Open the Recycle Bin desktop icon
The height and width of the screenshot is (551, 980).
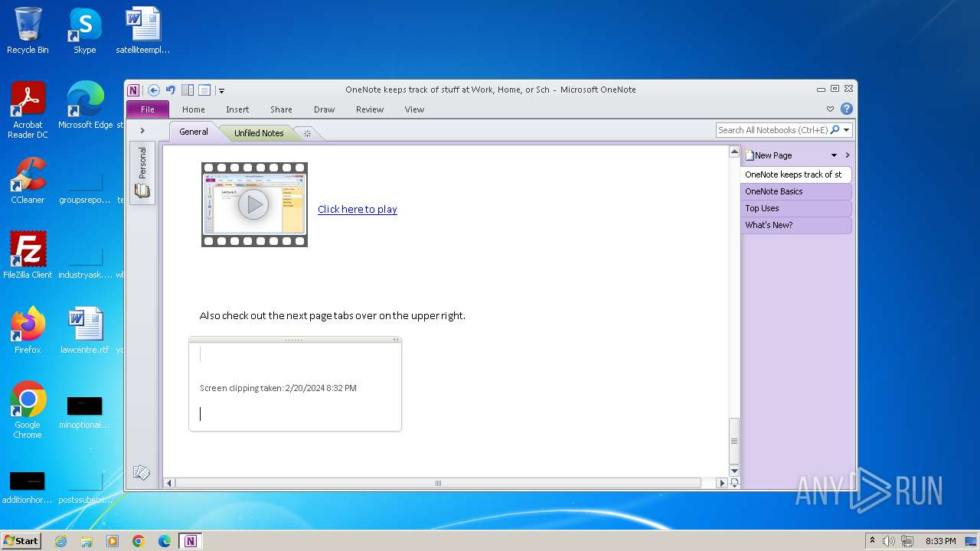click(28, 31)
